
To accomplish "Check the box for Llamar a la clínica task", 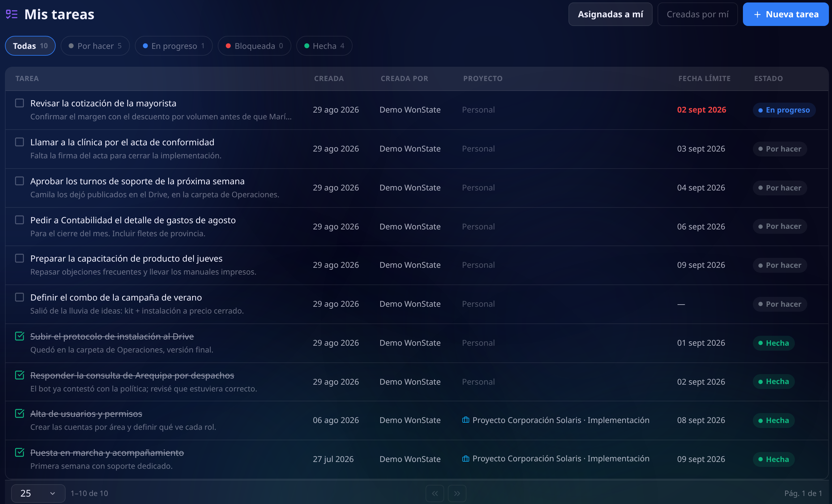I will [x=19, y=142].
